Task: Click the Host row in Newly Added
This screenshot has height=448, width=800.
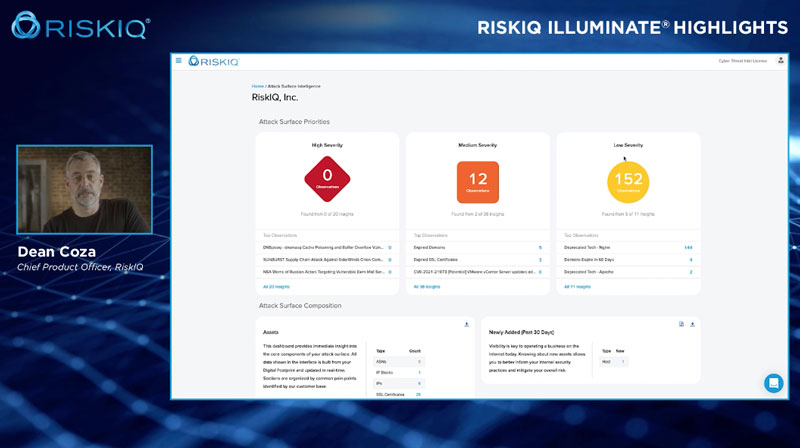Action: click(x=614, y=362)
